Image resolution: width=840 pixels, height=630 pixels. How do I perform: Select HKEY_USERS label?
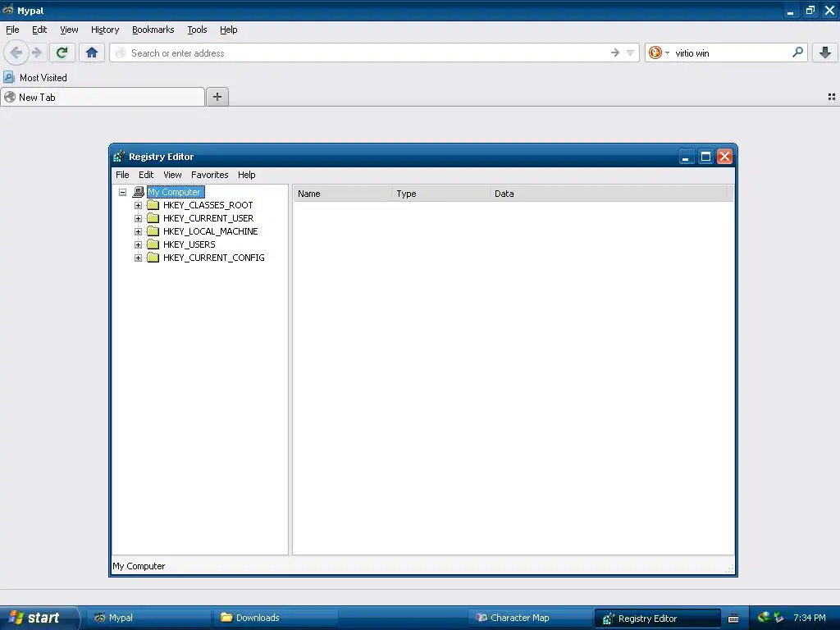189,244
